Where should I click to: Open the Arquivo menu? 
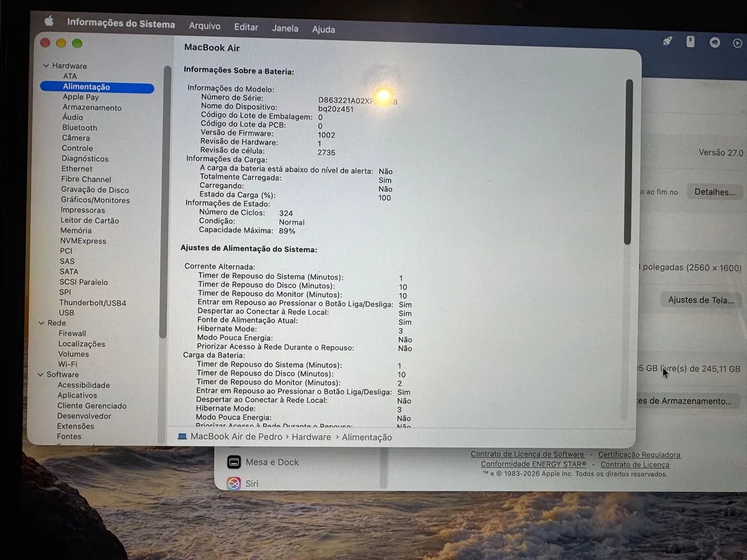(x=205, y=26)
